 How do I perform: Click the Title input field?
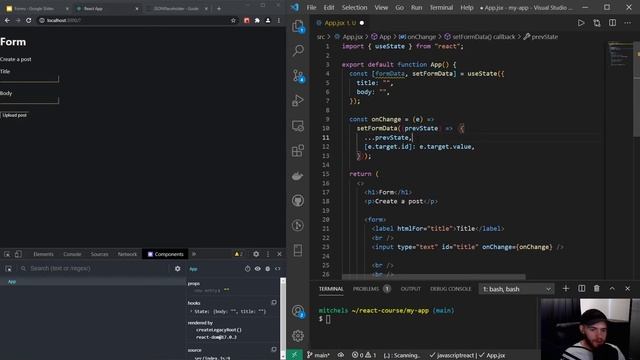[29, 79]
